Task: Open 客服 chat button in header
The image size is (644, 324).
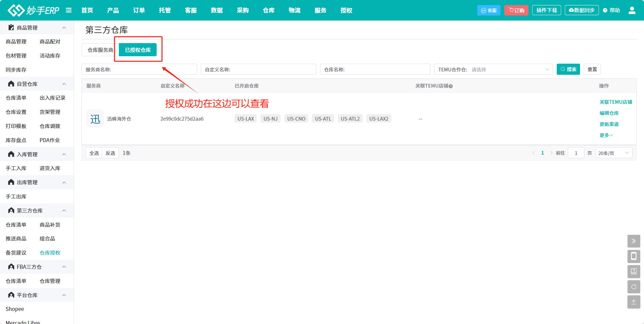Action: click(x=489, y=10)
